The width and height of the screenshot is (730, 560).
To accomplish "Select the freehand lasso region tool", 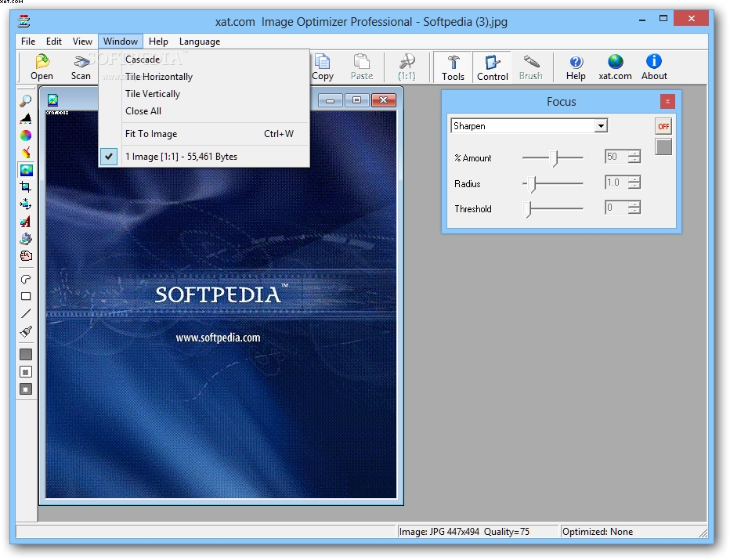I will click(26, 279).
